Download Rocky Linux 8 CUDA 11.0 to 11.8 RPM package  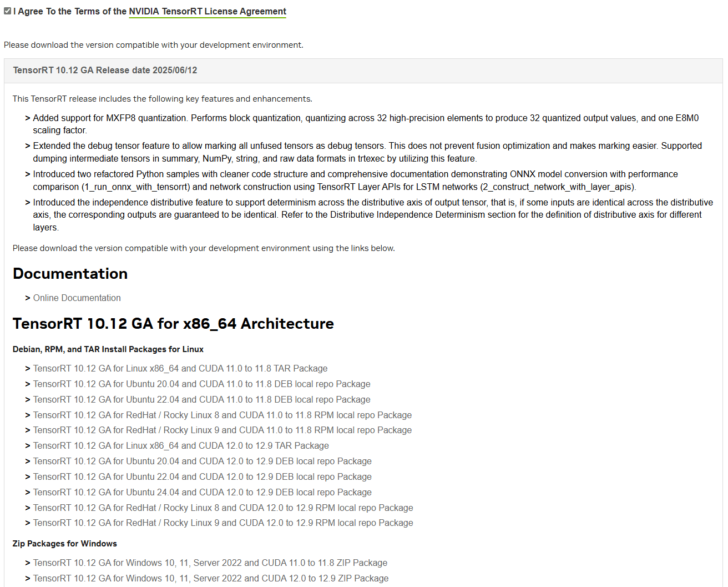tap(223, 415)
